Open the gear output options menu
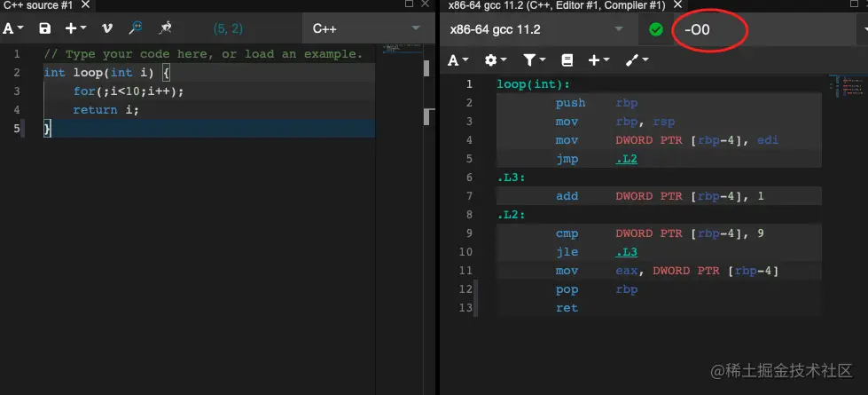This screenshot has height=395, width=868. (x=496, y=59)
